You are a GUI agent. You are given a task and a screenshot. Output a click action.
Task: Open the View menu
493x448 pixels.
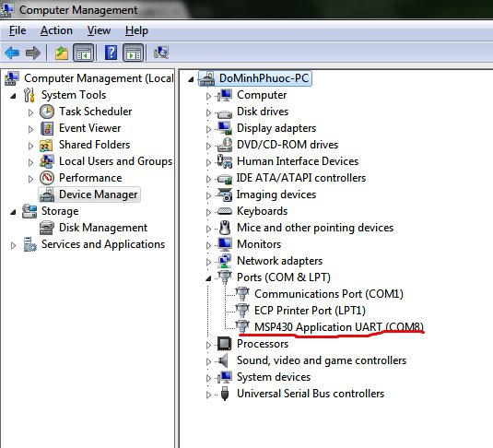(99, 30)
